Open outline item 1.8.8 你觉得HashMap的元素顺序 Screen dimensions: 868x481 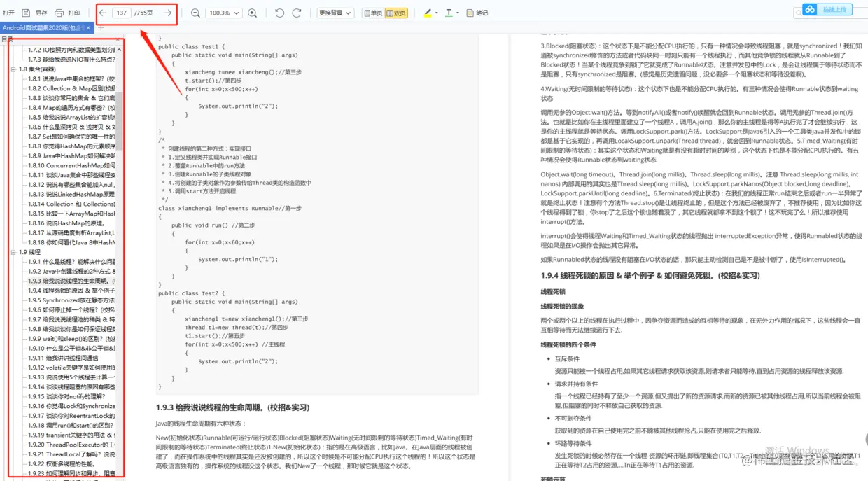[x=71, y=146]
